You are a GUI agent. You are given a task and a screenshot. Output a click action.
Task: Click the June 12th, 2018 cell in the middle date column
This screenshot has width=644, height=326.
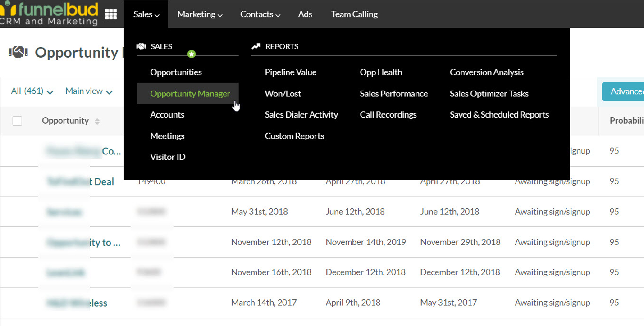(355, 212)
